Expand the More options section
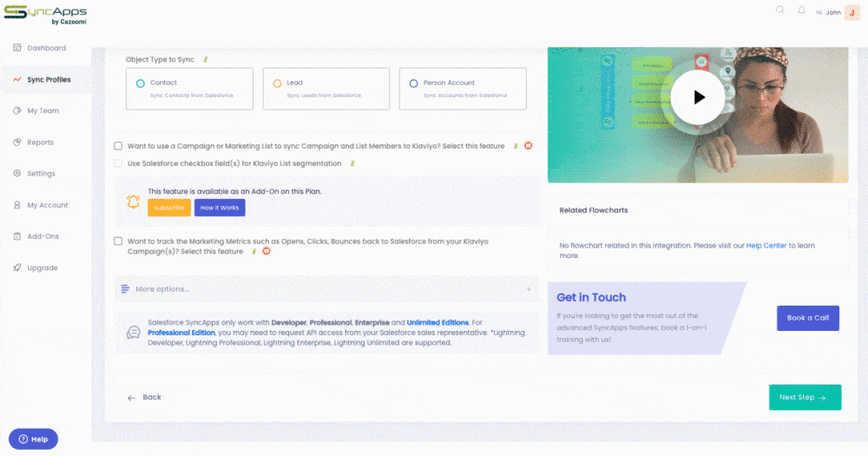The height and width of the screenshot is (456, 868). coord(326,289)
